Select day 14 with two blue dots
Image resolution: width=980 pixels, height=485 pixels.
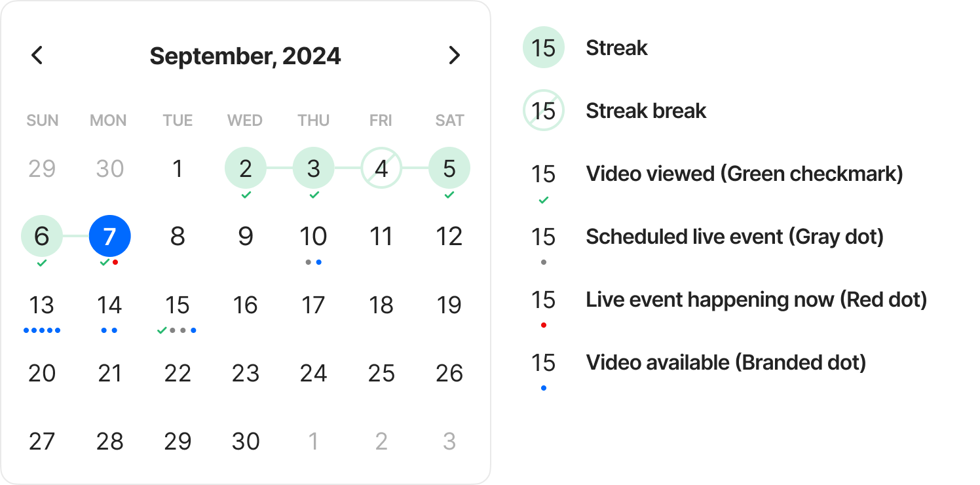click(x=109, y=305)
